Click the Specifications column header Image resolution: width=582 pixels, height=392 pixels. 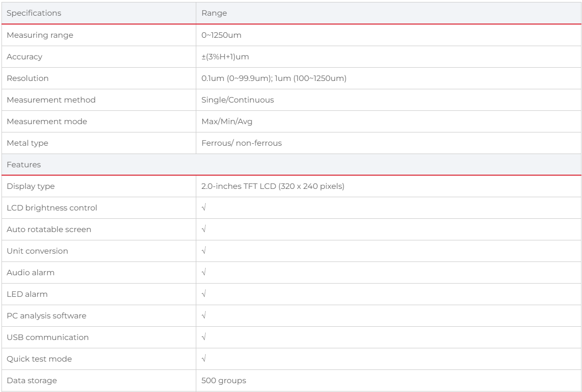[34, 13]
